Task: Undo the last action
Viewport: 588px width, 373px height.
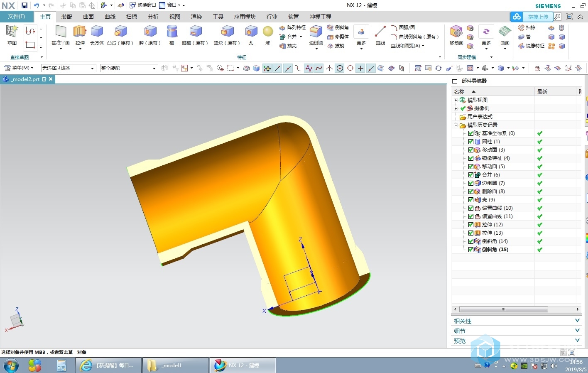Action: (x=37, y=5)
